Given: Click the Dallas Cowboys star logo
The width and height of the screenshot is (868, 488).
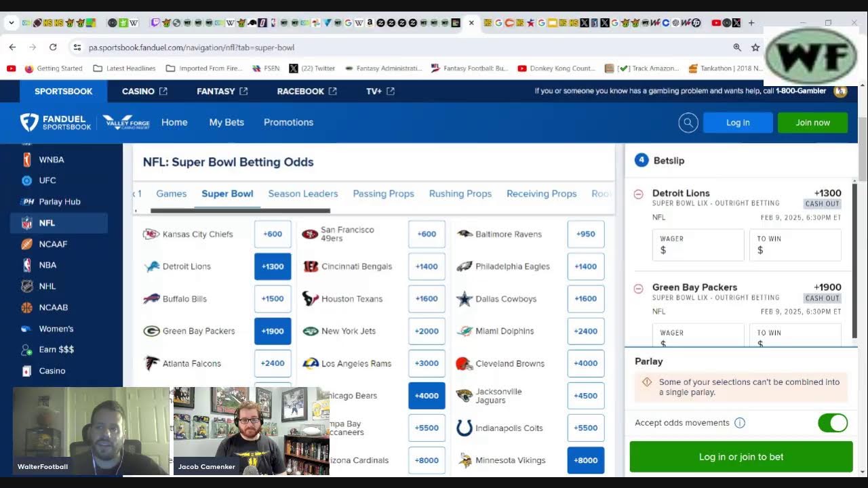Looking at the screenshot, I should [x=464, y=299].
